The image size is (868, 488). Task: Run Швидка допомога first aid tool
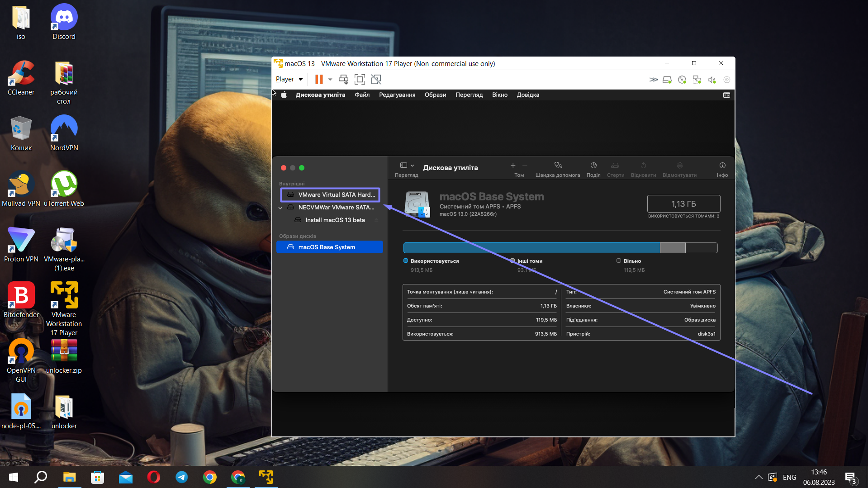[x=558, y=169]
